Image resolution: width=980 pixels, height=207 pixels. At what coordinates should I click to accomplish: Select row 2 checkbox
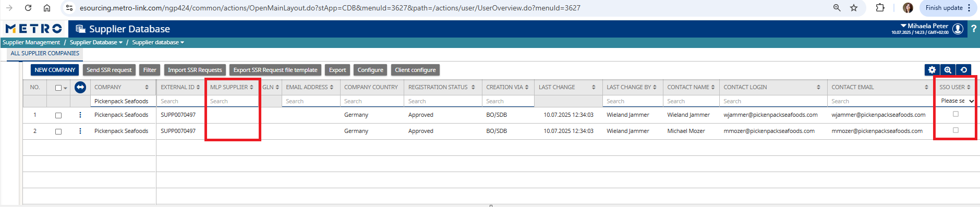tap(58, 131)
